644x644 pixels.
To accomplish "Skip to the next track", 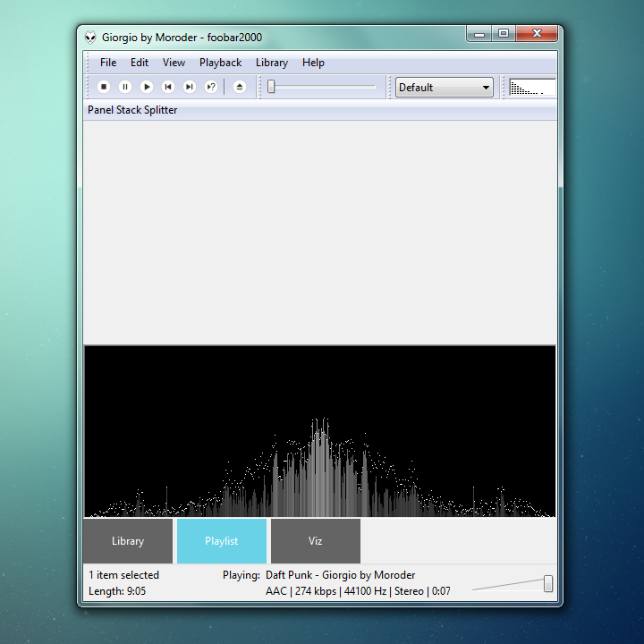I will pos(189,87).
